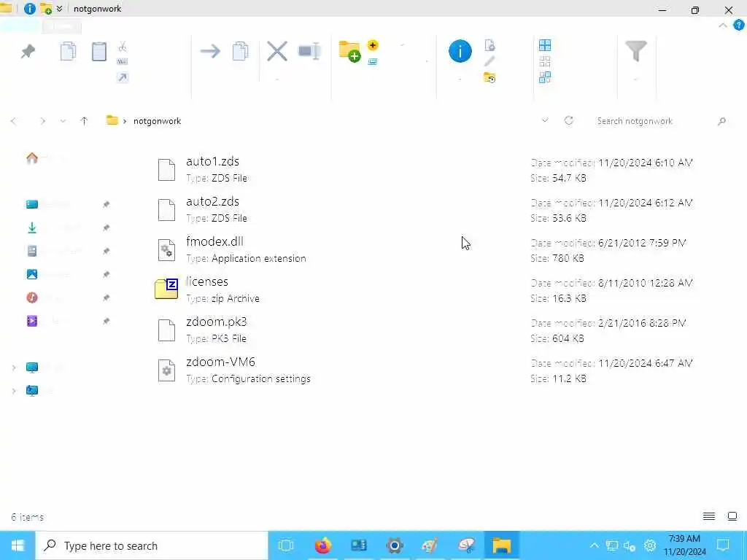Select the zdoom-VM6 configuration file
Image resolution: width=747 pixels, height=560 pixels.
[x=426, y=370]
